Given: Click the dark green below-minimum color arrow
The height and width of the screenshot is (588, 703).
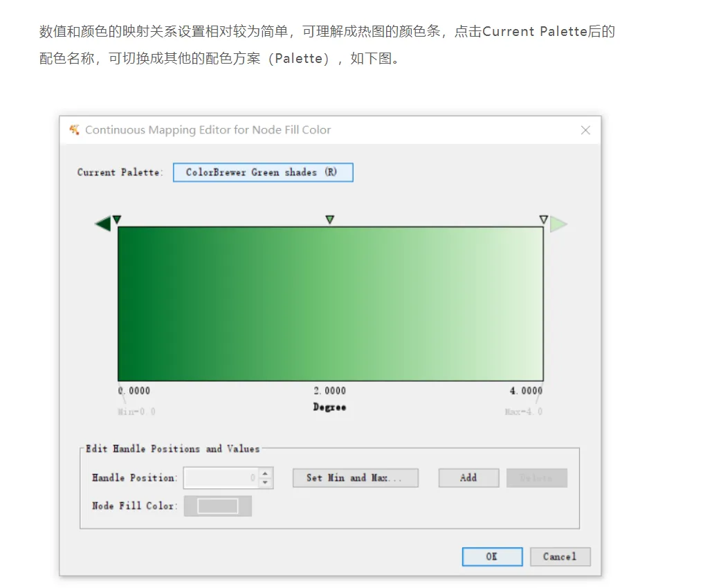Looking at the screenshot, I should [102, 223].
